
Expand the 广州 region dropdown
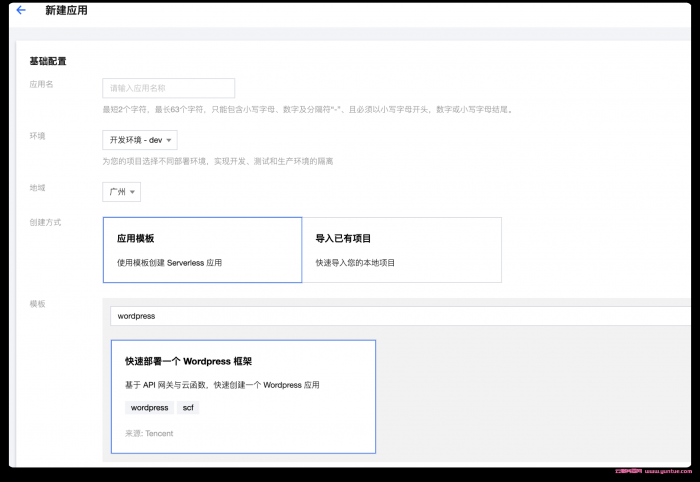pyautogui.click(x=121, y=192)
